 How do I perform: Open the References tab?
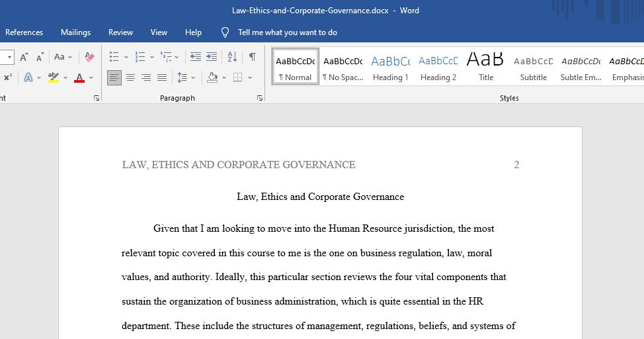[24, 32]
